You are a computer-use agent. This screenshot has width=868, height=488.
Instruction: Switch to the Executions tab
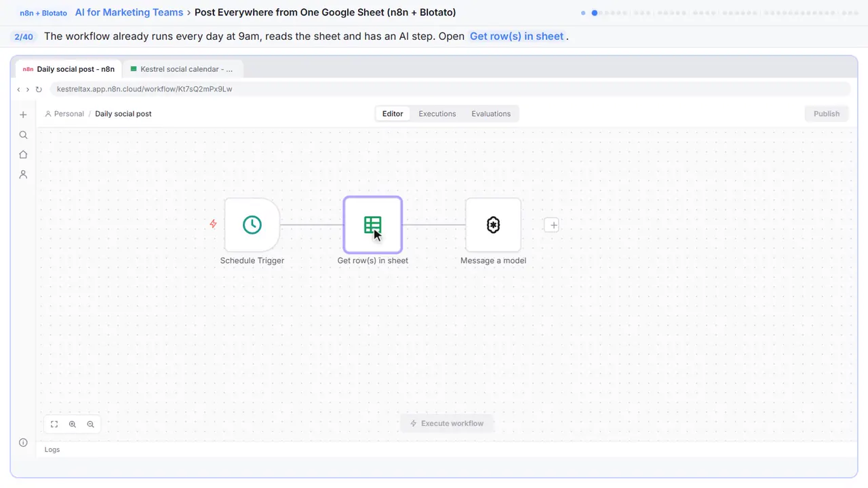pyautogui.click(x=437, y=114)
